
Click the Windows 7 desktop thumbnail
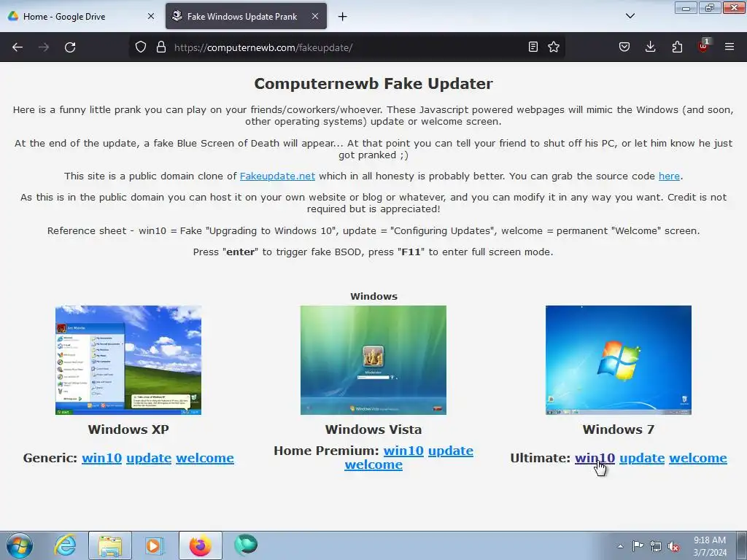(x=619, y=360)
